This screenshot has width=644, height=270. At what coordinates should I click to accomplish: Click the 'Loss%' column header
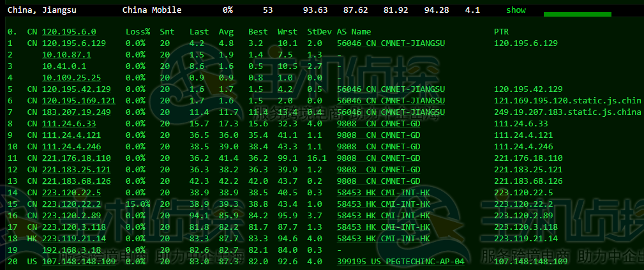coord(138,32)
